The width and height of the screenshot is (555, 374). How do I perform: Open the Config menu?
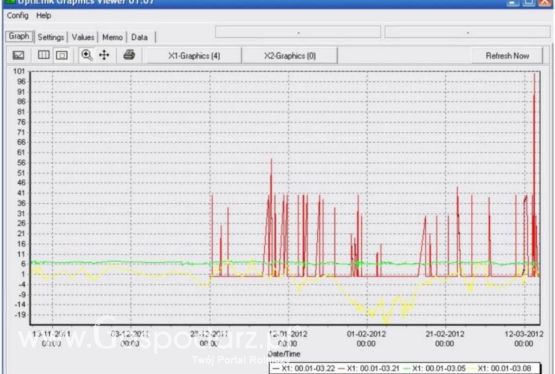coord(18,16)
